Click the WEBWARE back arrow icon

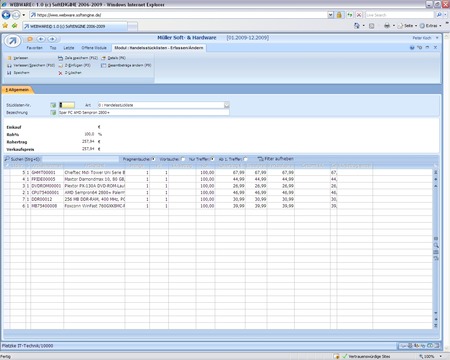[x=41, y=39]
